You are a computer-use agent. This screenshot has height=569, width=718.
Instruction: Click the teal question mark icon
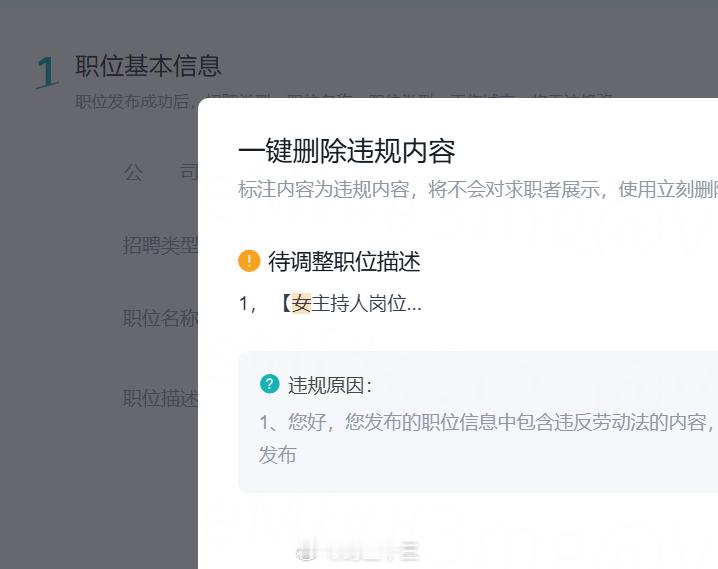pyautogui.click(x=269, y=384)
